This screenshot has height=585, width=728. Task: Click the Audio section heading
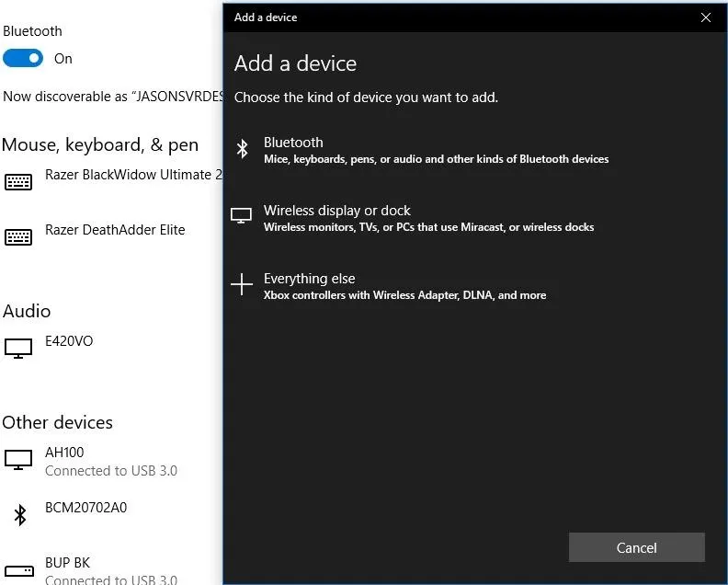[x=27, y=311]
